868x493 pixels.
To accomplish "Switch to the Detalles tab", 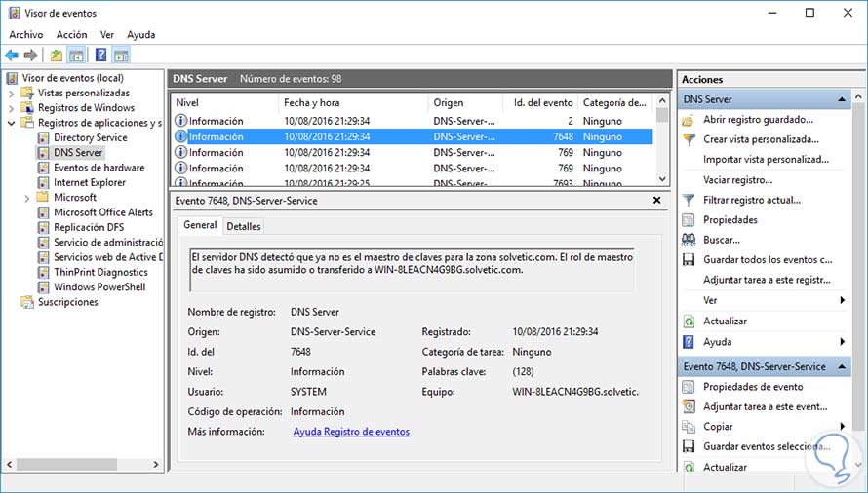I will click(x=243, y=226).
